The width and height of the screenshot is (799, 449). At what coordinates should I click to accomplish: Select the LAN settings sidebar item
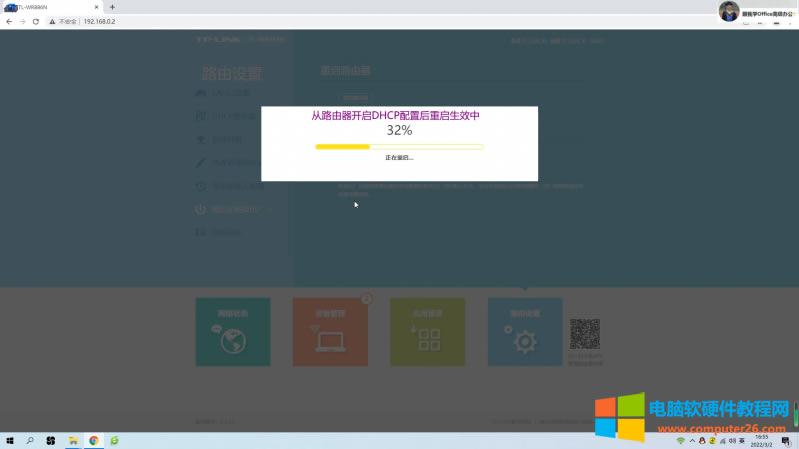pos(224,93)
